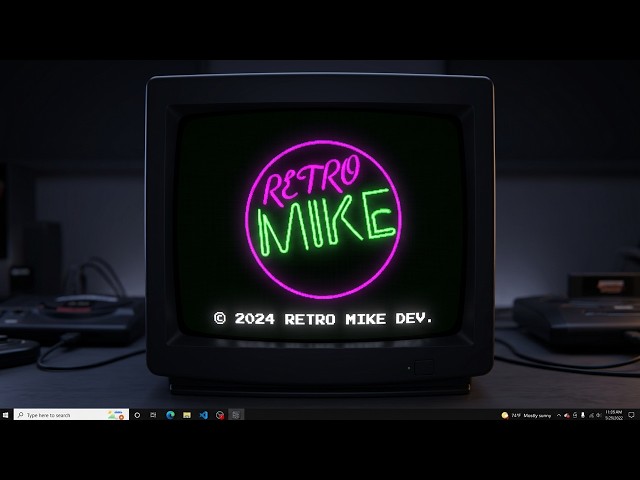Open the red-badged round taskbar app
This screenshot has width=640, height=480.
[220, 415]
